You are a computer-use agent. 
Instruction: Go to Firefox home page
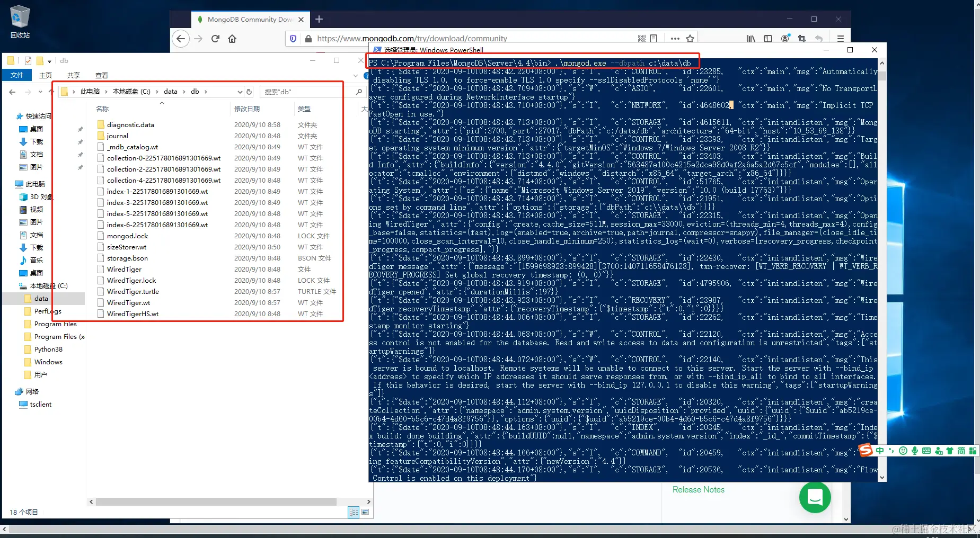[x=232, y=39]
